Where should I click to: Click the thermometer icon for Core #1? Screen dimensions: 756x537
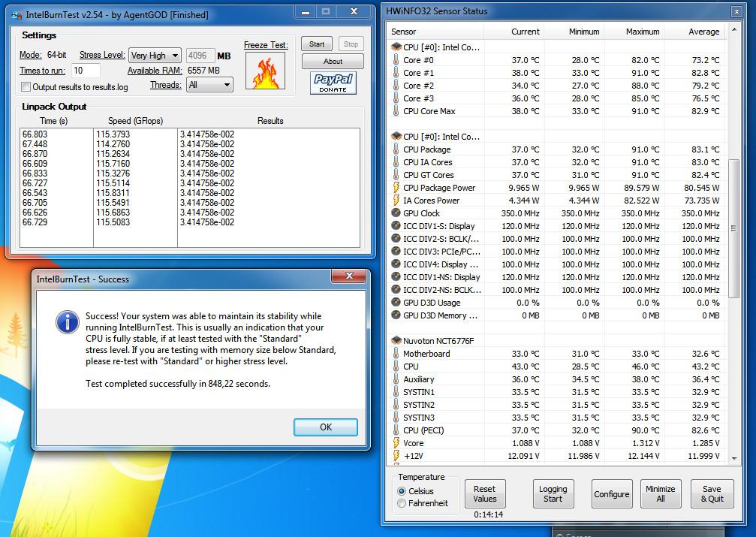tap(396, 73)
